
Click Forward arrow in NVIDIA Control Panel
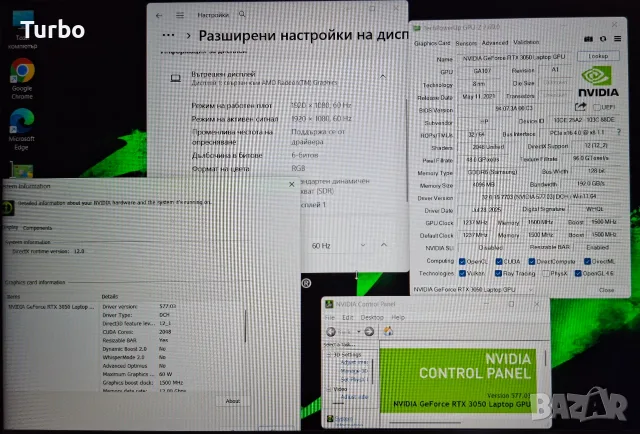pos(369,332)
